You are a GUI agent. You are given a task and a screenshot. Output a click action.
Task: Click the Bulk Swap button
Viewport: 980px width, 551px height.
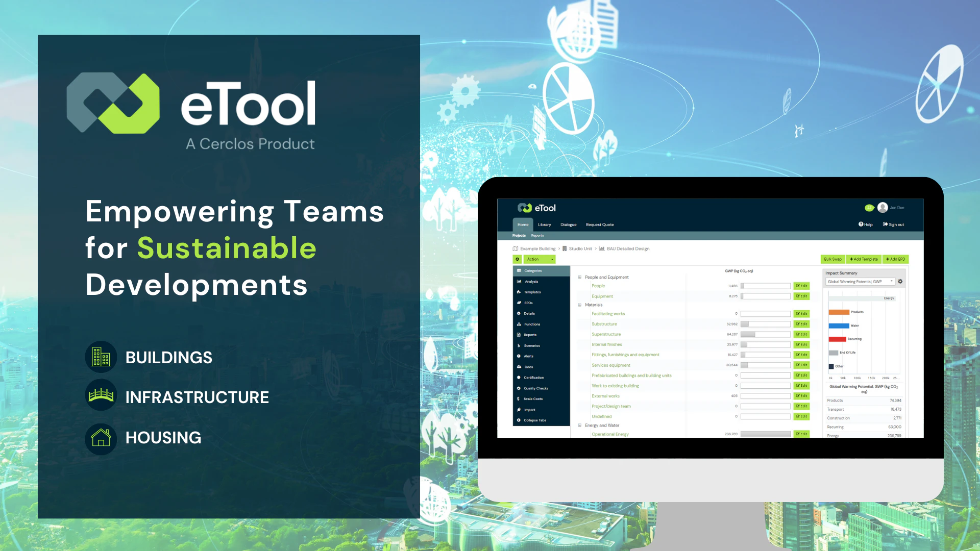click(834, 259)
